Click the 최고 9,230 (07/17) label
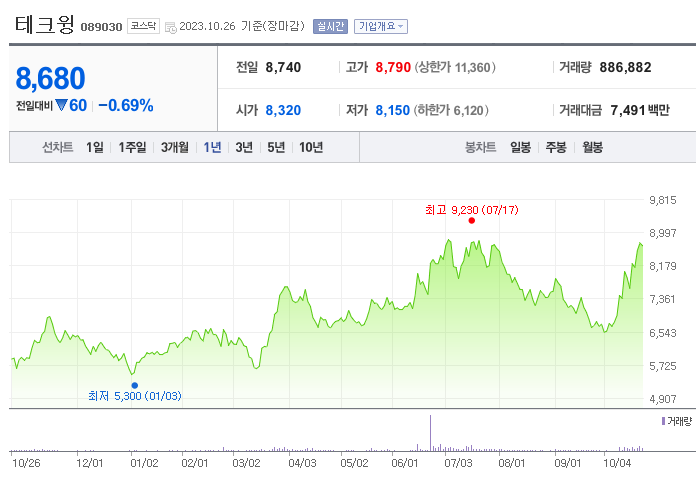Screen dimensions: 696x486 click(x=472, y=209)
